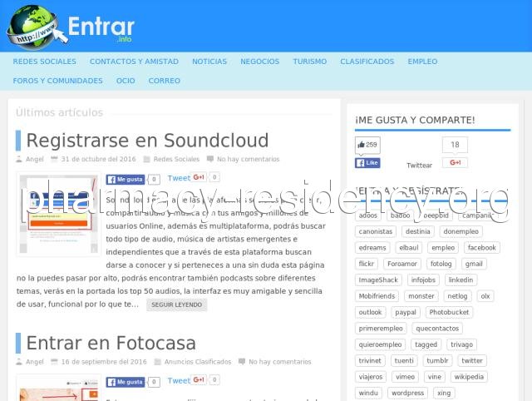
Task: Go to the Empleo section
Action: click(x=422, y=62)
